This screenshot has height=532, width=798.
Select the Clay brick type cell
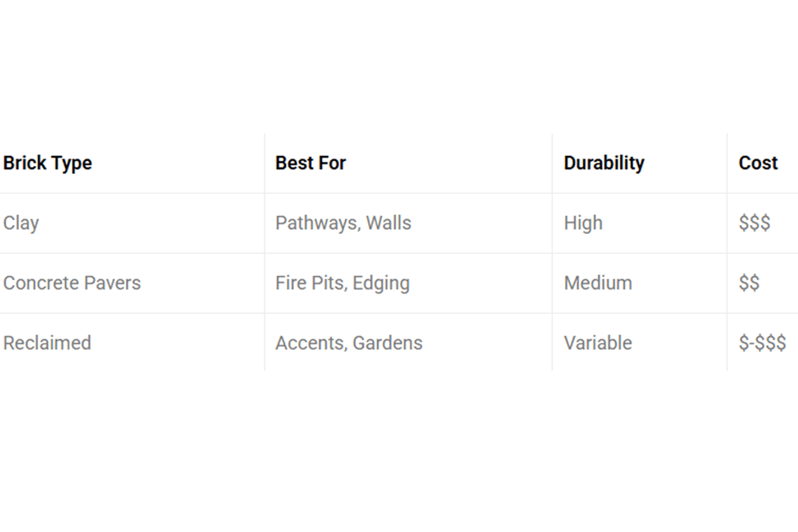tap(21, 223)
